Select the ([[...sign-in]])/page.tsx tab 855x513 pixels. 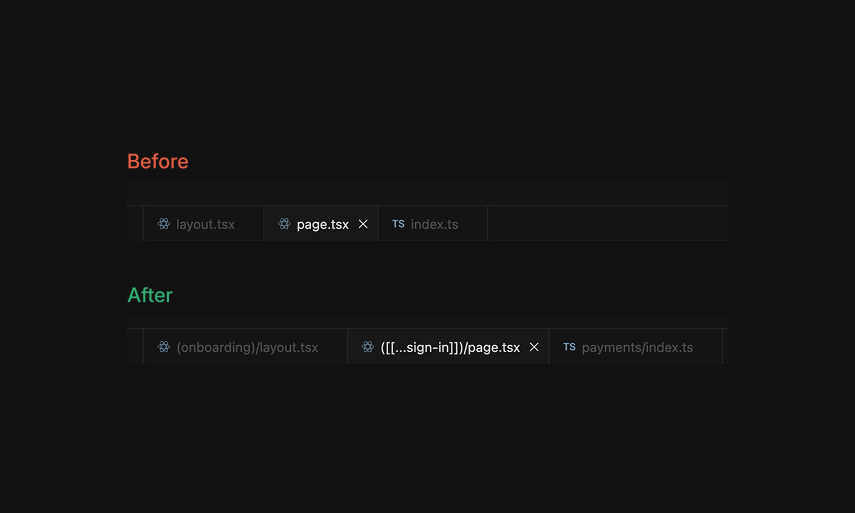pyautogui.click(x=448, y=347)
